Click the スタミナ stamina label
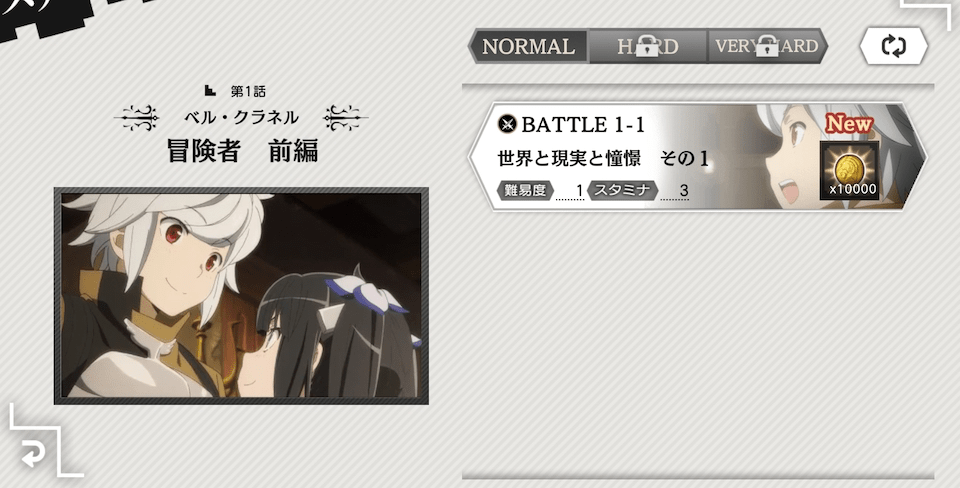The width and height of the screenshot is (960, 488). tap(623, 190)
